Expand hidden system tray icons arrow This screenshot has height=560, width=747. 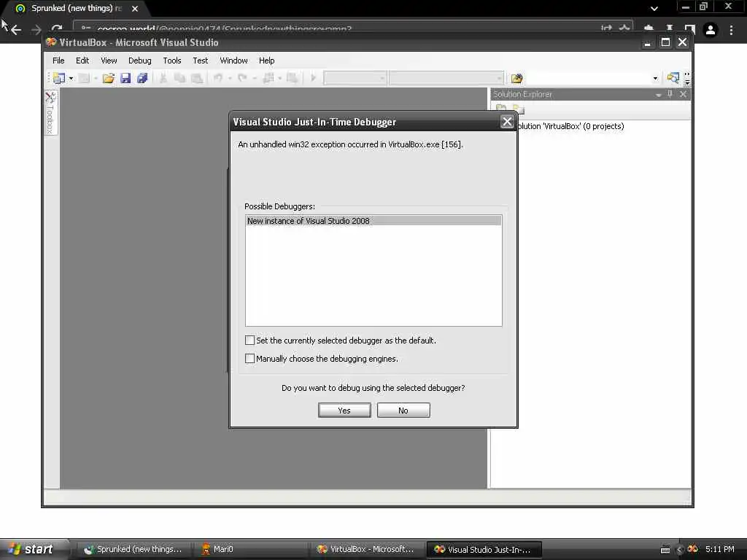coord(680,550)
